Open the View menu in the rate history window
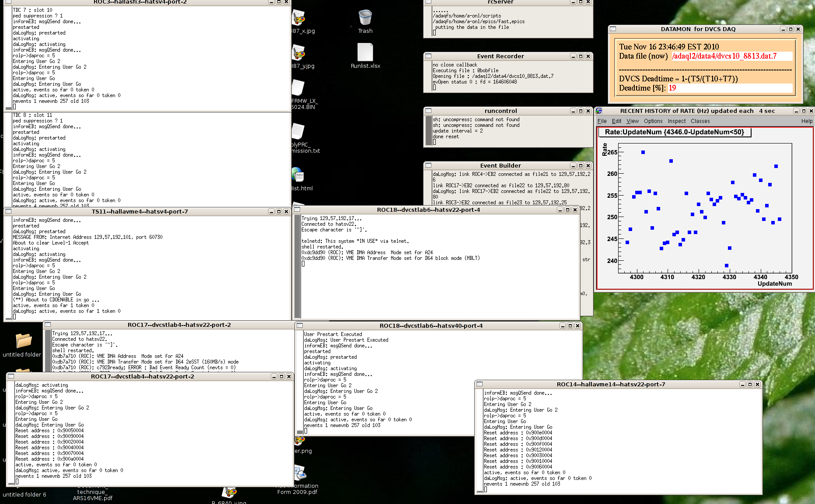This screenshot has width=815, height=504. pos(633,121)
